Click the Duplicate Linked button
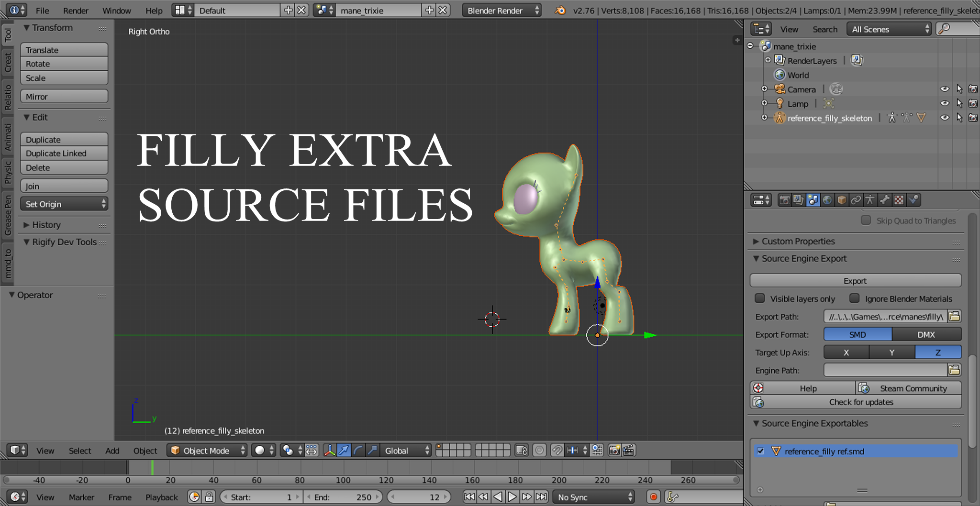 (x=64, y=153)
